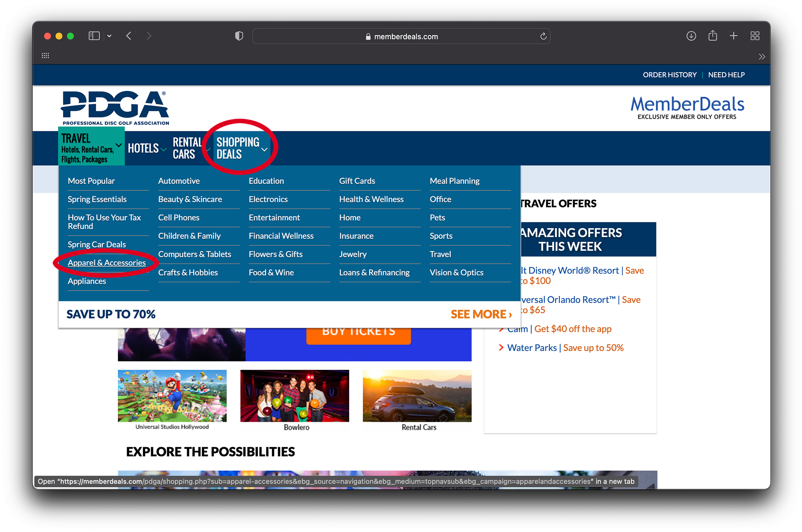The width and height of the screenshot is (802, 532).
Task: Open Children & Family category
Action: tap(189, 236)
